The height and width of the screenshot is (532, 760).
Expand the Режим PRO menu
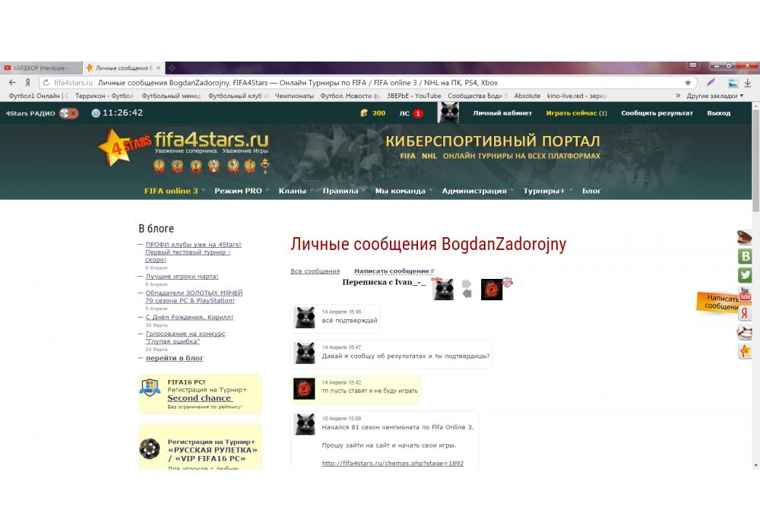(x=241, y=191)
